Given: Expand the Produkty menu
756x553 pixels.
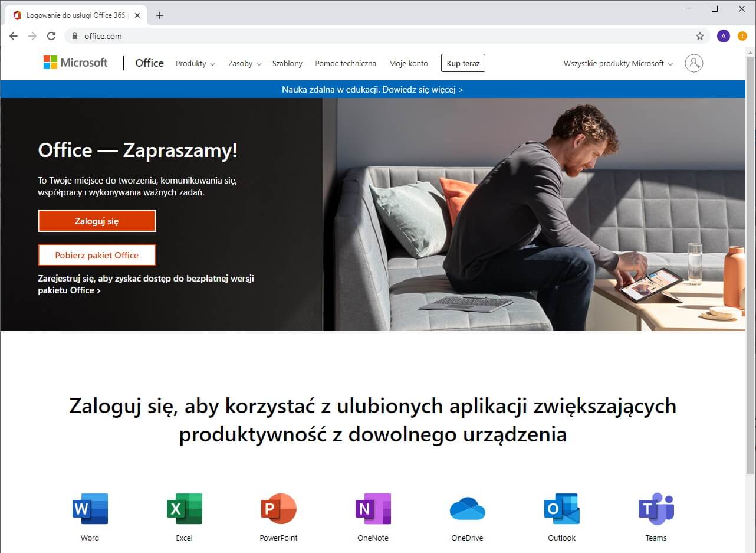Looking at the screenshot, I should (x=195, y=63).
